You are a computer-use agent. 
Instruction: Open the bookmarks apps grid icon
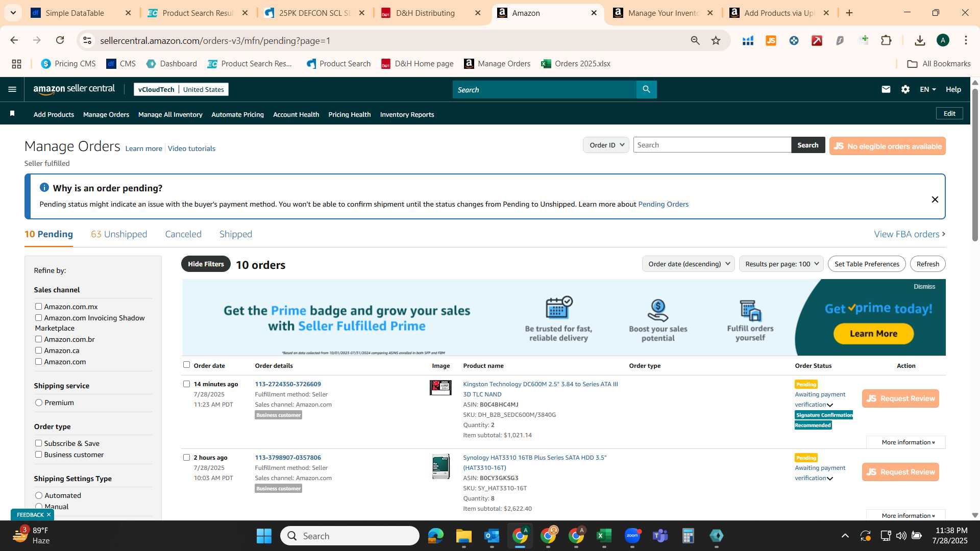16,64
